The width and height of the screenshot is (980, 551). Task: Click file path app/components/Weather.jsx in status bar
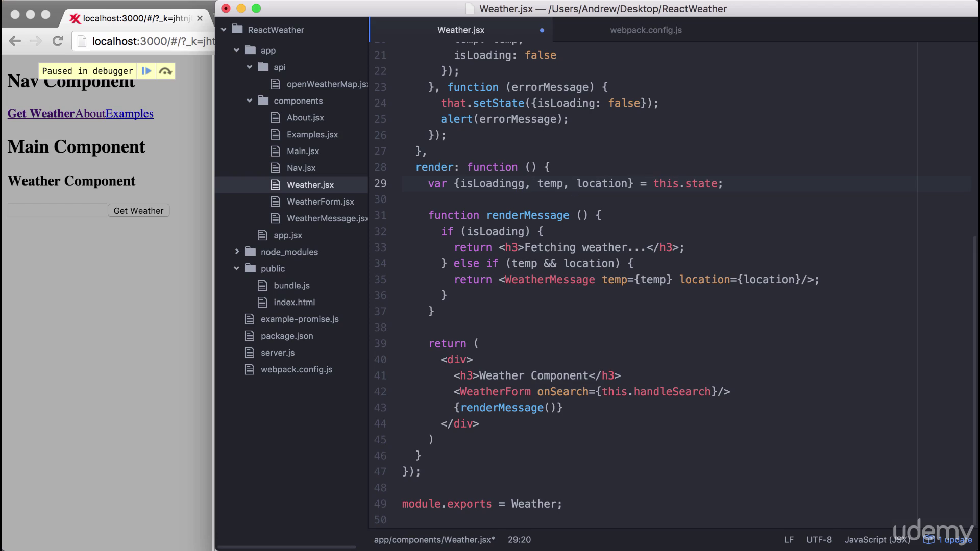[434, 540]
